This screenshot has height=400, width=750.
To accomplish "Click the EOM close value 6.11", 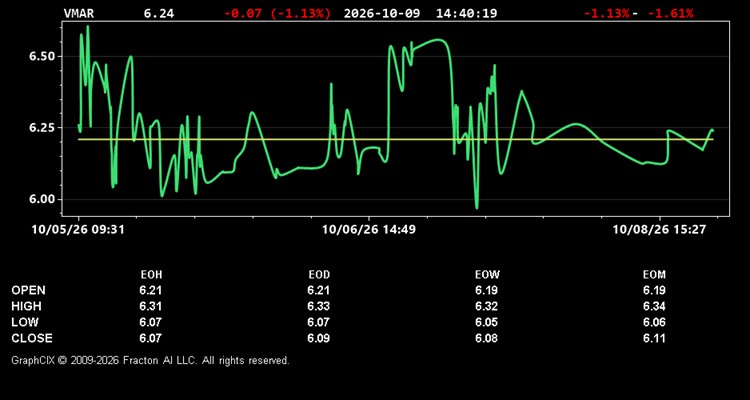I will point(654,338).
